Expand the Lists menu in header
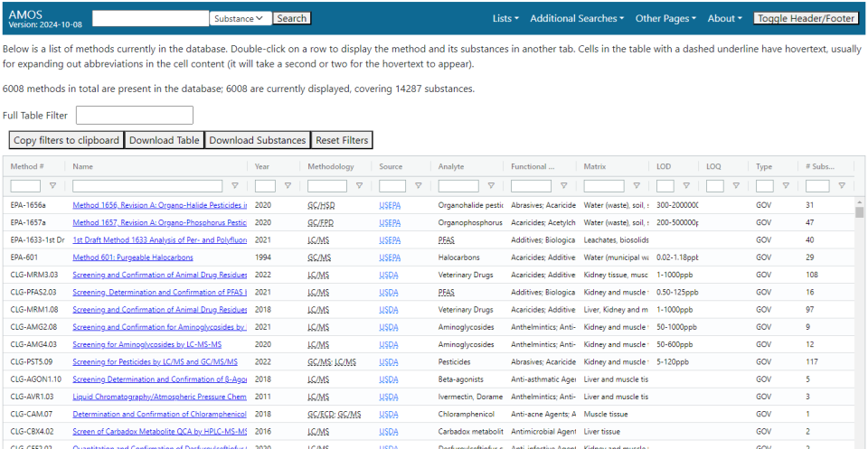 coord(505,18)
